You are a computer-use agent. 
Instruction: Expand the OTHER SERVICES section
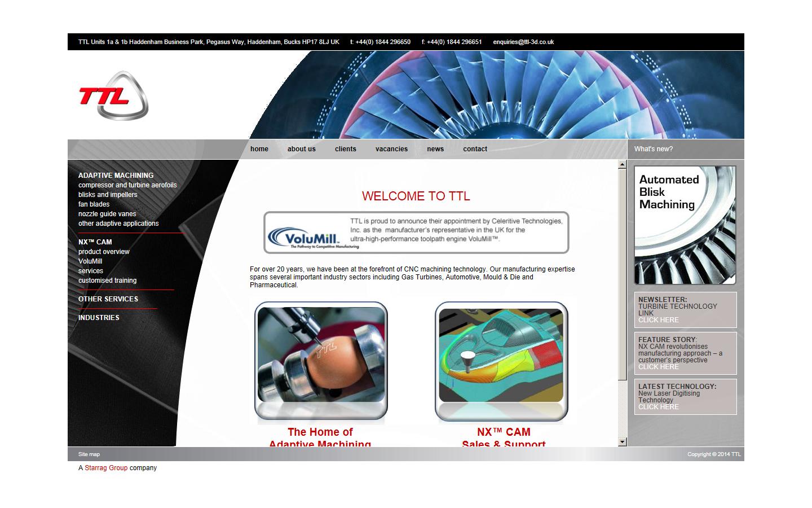108,299
